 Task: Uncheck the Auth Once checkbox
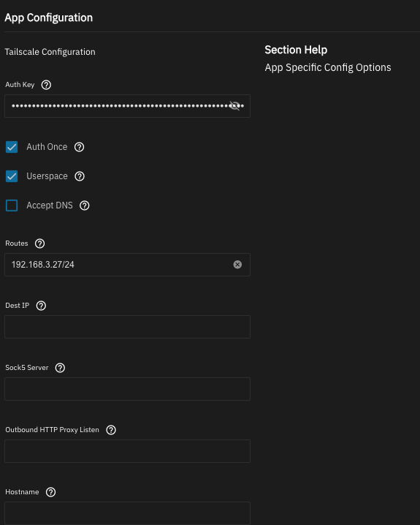click(12, 147)
